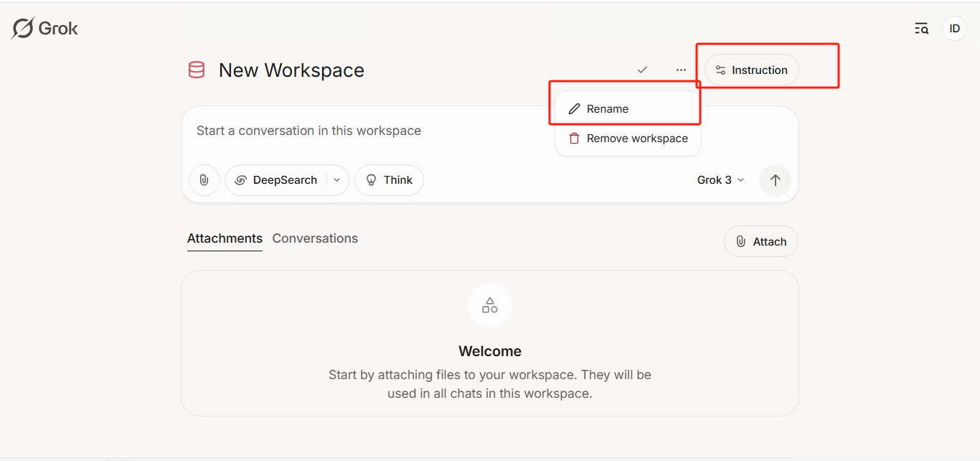Screen dimensions: 980x461
Task: Click the send arrow button
Action: 776,180
